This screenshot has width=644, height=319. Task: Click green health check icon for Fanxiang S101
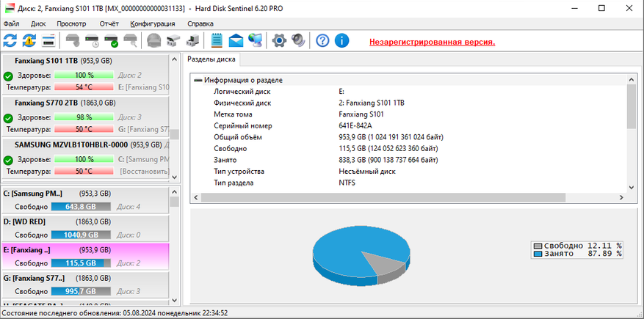8,76
